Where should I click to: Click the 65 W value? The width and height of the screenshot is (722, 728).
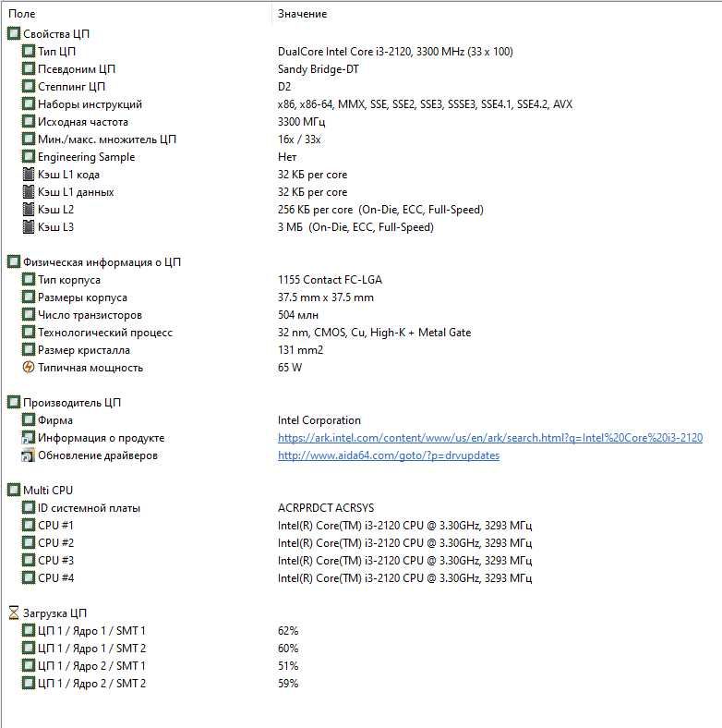[290, 368]
